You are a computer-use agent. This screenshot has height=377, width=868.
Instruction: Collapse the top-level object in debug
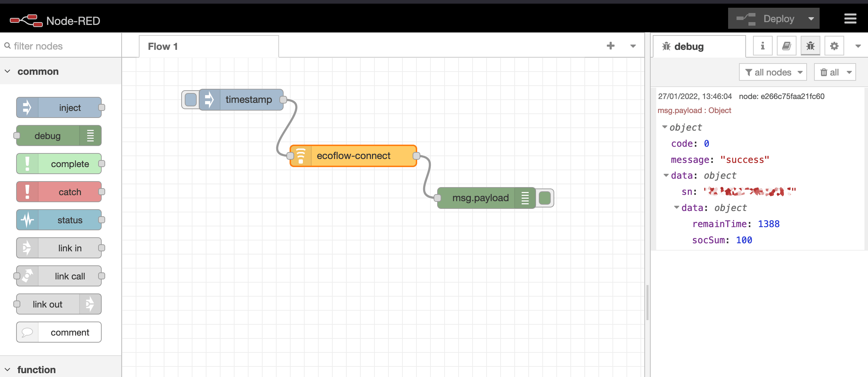point(665,127)
